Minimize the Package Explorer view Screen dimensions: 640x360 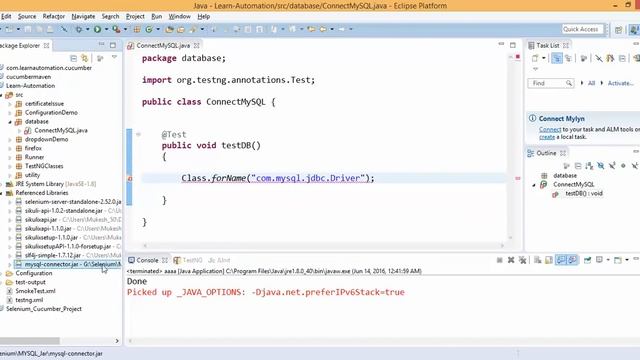(101, 44)
